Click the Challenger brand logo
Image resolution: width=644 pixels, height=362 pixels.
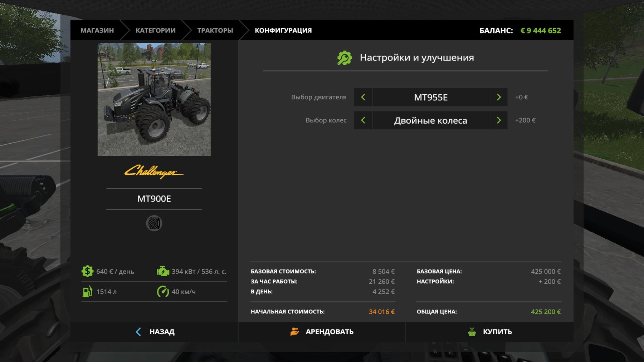coord(154,172)
